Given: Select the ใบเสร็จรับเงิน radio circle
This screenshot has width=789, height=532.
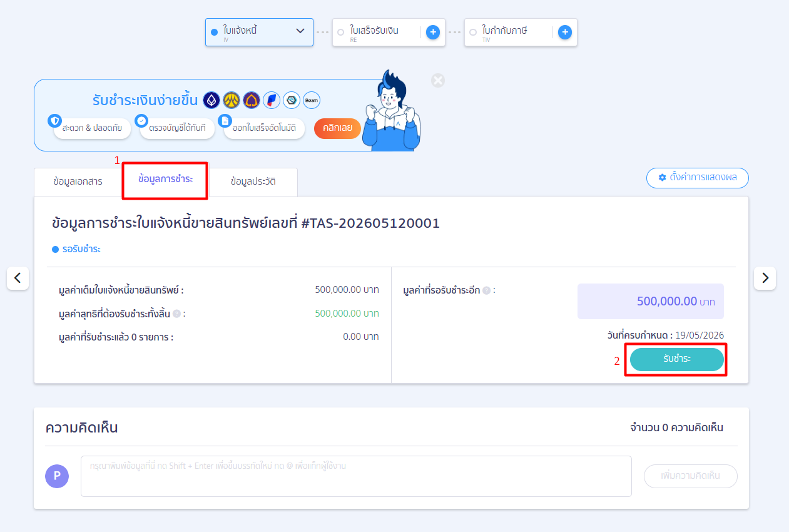Looking at the screenshot, I should point(341,32).
